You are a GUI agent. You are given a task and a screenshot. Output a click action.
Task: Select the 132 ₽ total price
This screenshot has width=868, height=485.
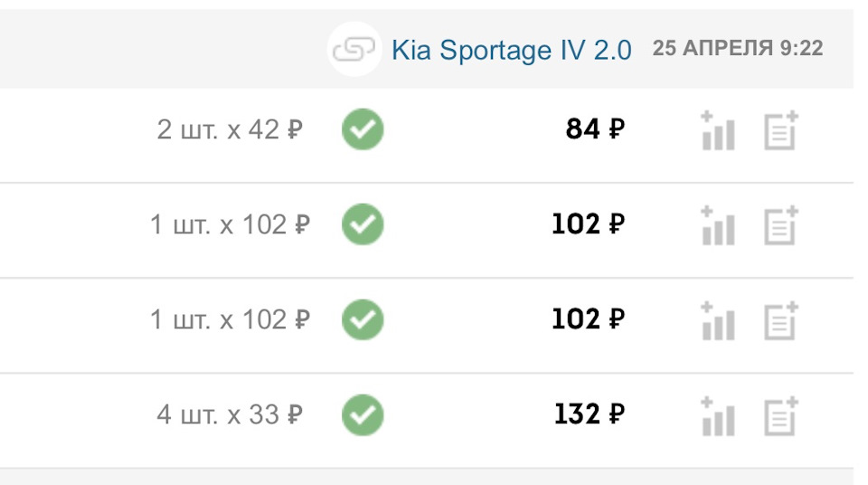pos(590,415)
